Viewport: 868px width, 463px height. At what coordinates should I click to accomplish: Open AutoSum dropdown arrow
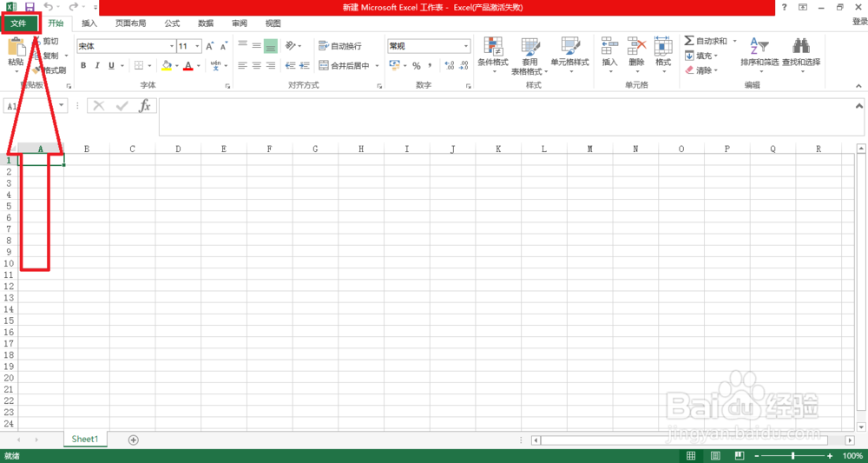[x=734, y=41]
